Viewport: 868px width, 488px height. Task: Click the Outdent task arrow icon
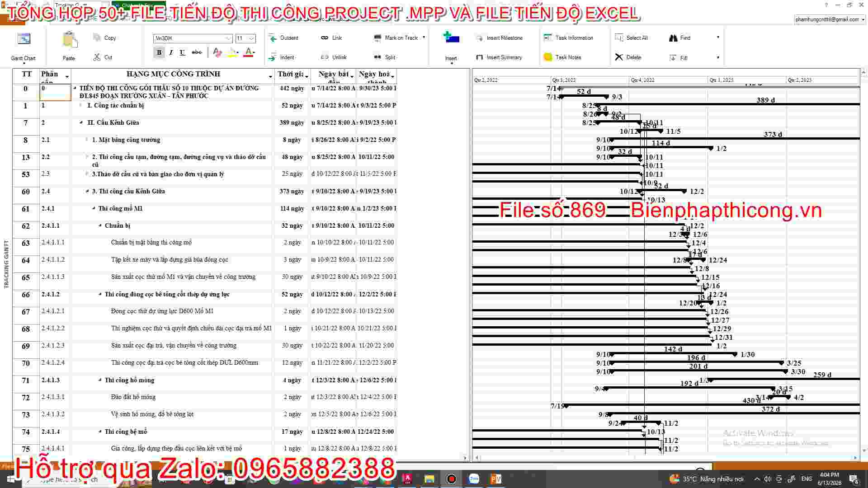pos(273,38)
